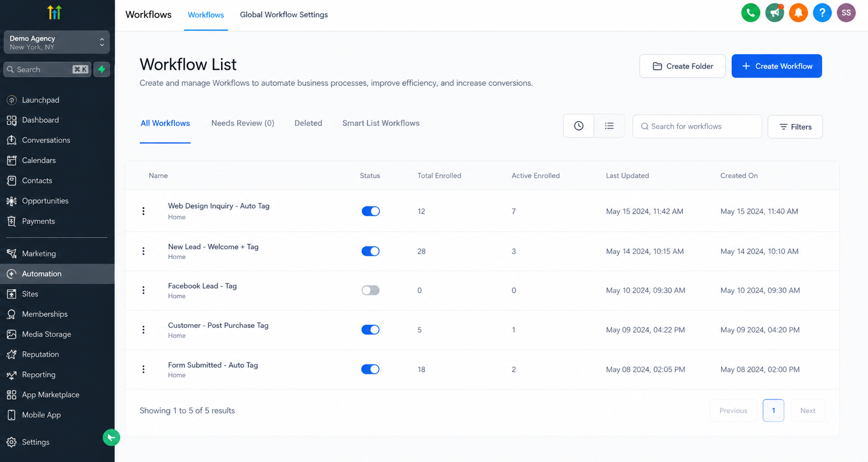Open actions menu for Web Design Inquiry
Screen dimensions: 868x462
coord(143,211)
